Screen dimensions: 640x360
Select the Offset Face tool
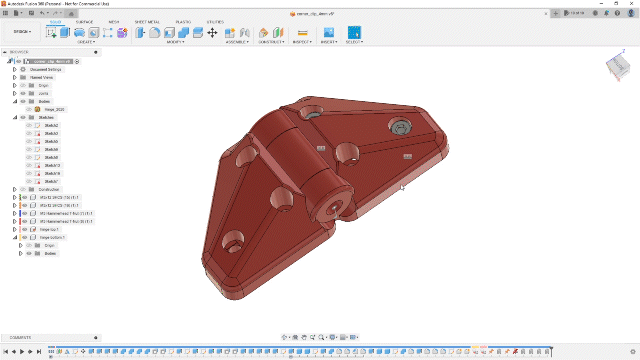(x=198, y=33)
